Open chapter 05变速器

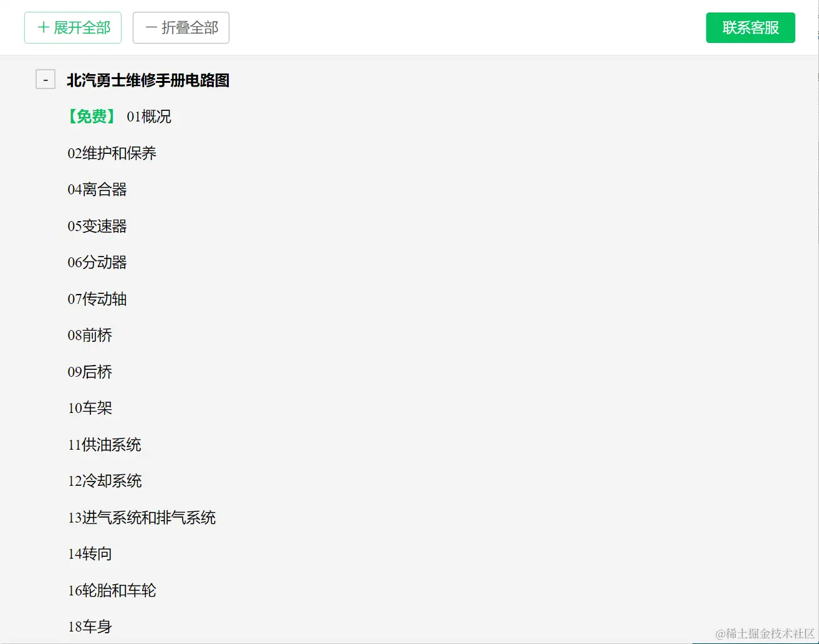97,226
